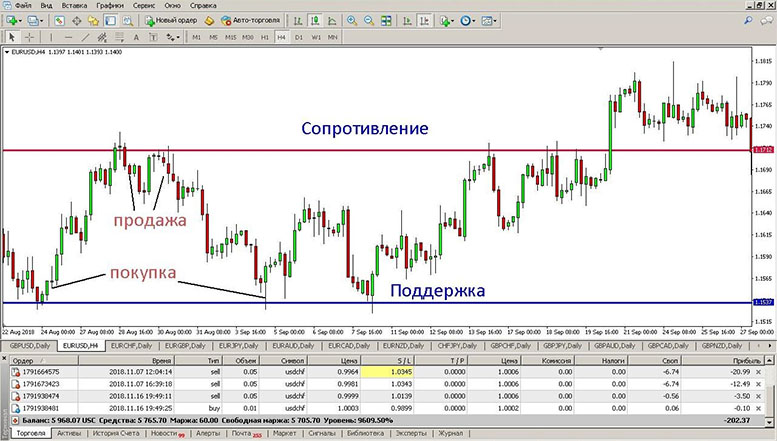Viewport: 777px width, 441px height.
Task: Draw a vertical line
Action: click(x=51, y=37)
